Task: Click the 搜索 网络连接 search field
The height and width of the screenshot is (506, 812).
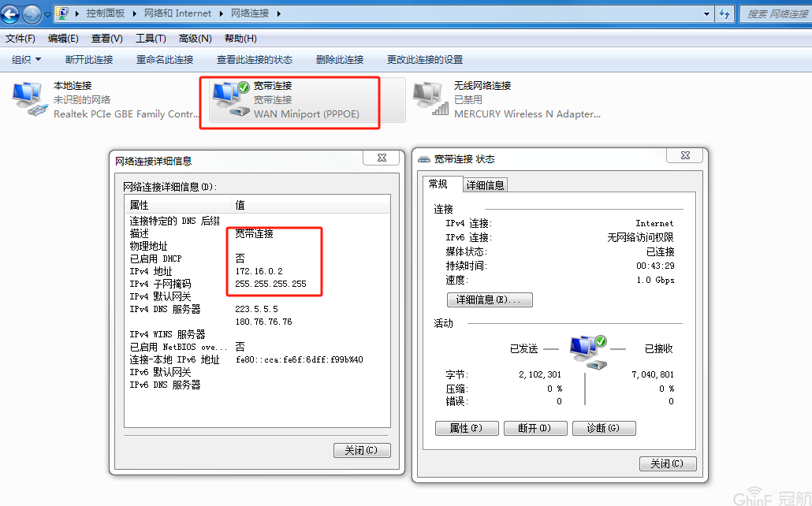Action: click(x=776, y=14)
